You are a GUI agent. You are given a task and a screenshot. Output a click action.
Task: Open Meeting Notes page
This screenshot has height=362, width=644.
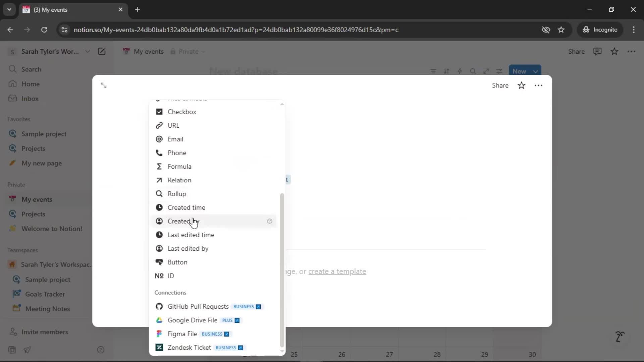click(47, 309)
